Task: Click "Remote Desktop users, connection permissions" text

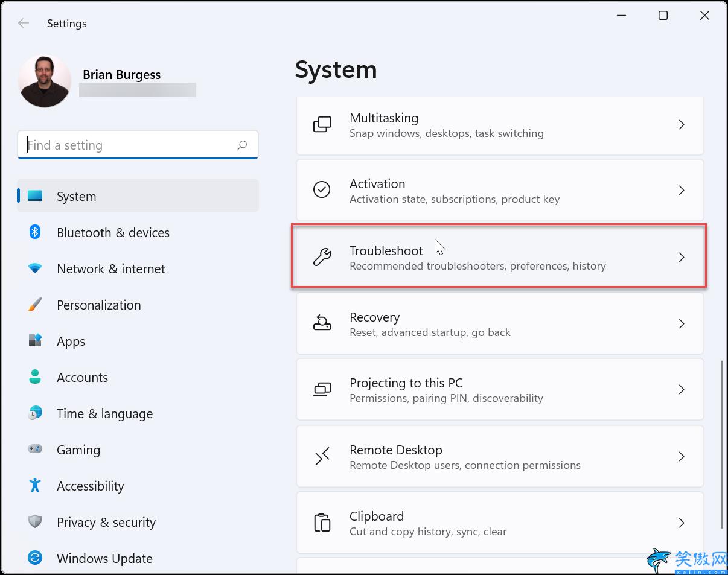Action: (x=465, y=465)
